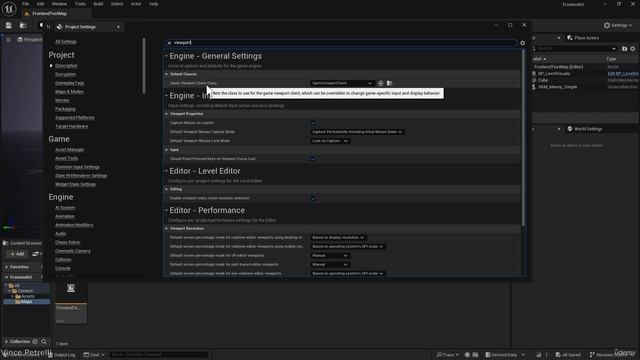Clear the viewport search with X icon
This screenshot has width=640, height=360.
pyautogui.click(x=169, y=43)
